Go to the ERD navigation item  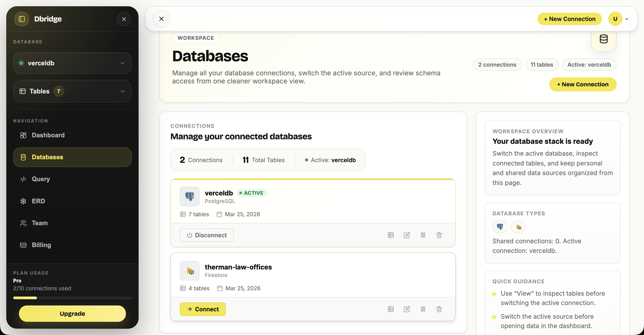click(38, 201)
